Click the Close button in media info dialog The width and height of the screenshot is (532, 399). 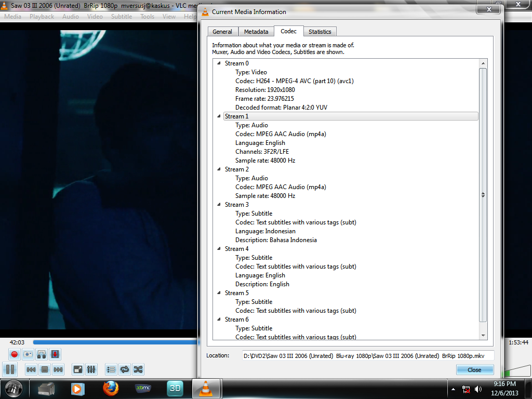(x=475, y=370)
